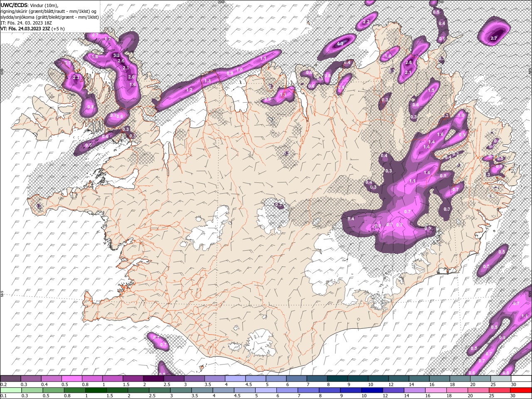The height and width of the screenshot is (399, 532).
Task: Select the bright red bottom-row swatch labeled 30
Action: coord(521,390)
